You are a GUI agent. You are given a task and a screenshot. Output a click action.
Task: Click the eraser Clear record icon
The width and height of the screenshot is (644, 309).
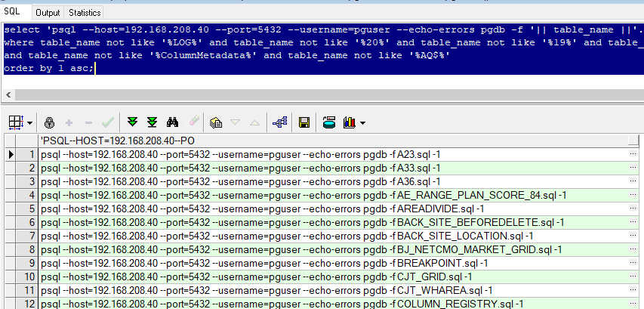[194, 121]
